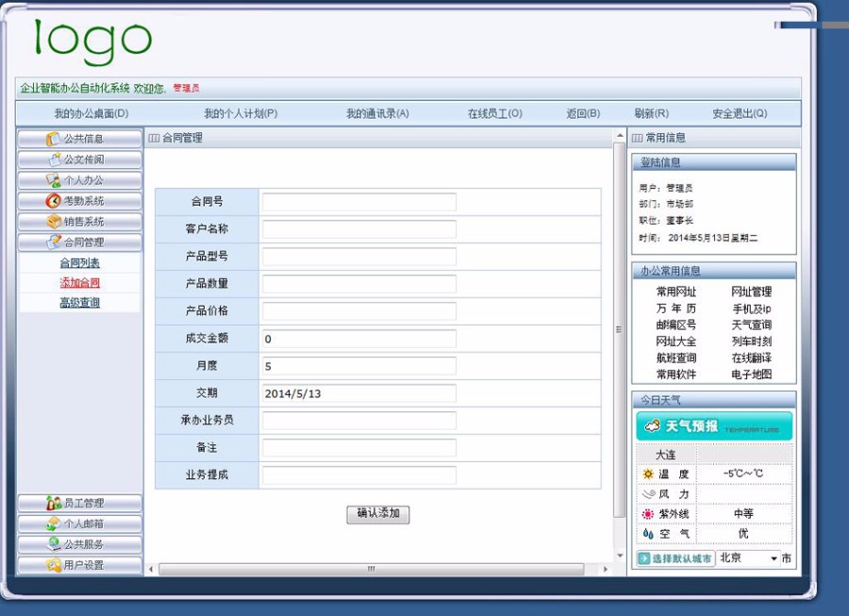The image size is (849, 616).
Task: Open the 在线翻译 link
Action: [752, 358]
